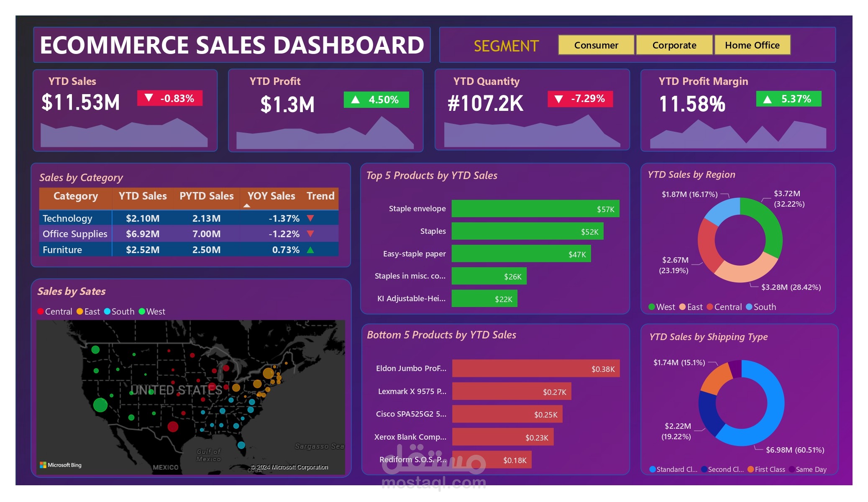The height and width of the screenshot is (502, 868).
Task: Sort table by PYTD Sales column header
Action: (206, 196)
